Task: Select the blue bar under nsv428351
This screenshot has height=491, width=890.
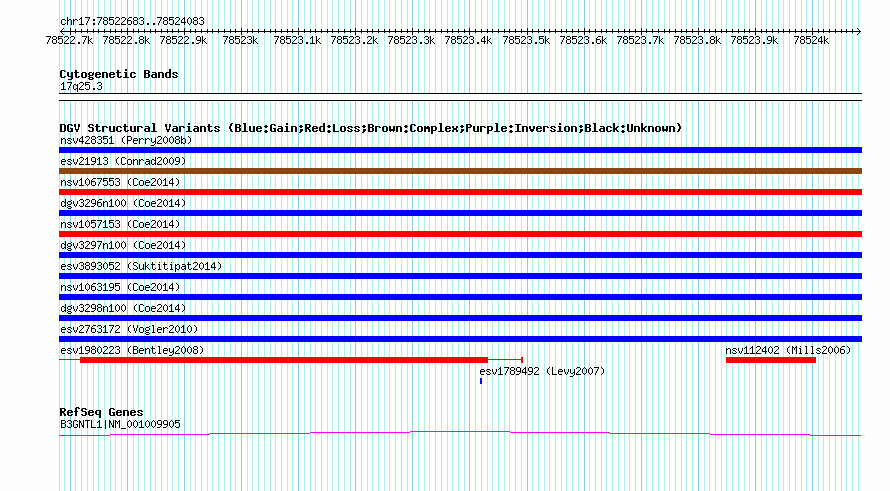Action: tap(460, 150)
